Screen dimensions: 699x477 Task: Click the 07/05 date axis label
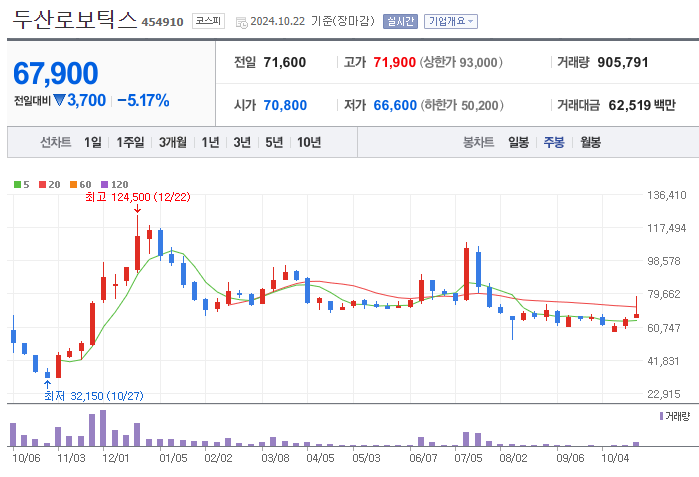(468, 458)
